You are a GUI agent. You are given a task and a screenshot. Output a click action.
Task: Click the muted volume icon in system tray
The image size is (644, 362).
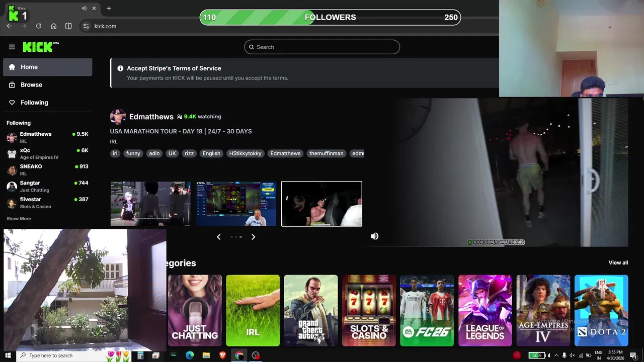click(572, 355)
